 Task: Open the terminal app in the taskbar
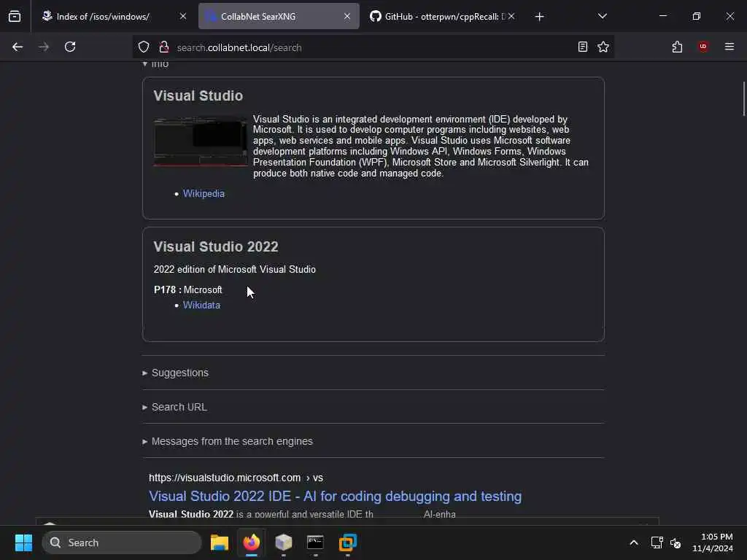coord(315,542)
